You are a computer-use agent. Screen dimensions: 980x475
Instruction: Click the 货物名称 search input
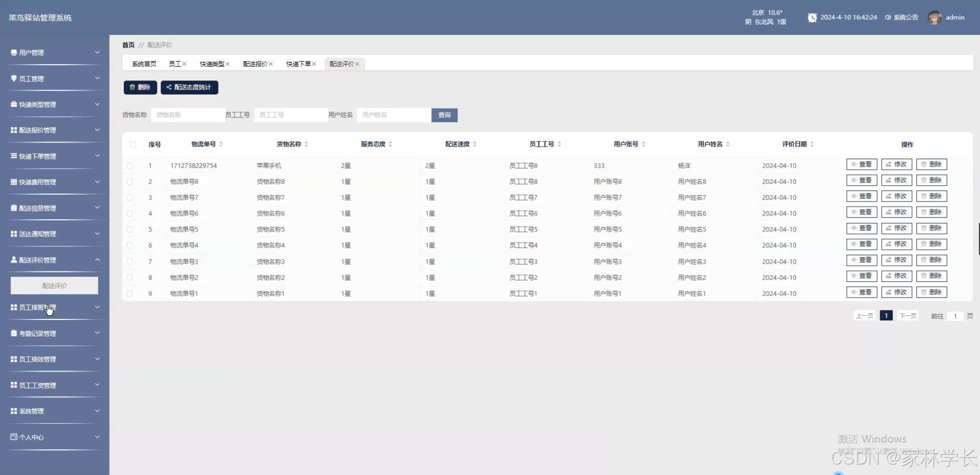pyautogui.click(x=188, y=115)
